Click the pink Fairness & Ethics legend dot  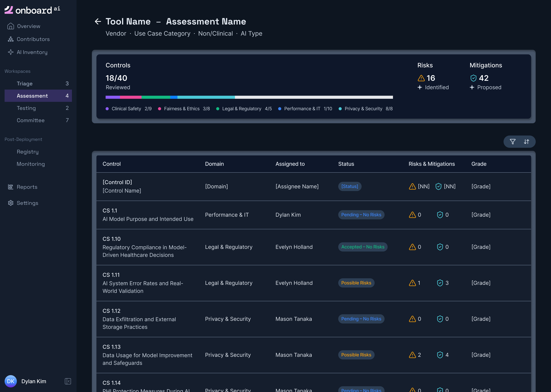coord(159,109)
